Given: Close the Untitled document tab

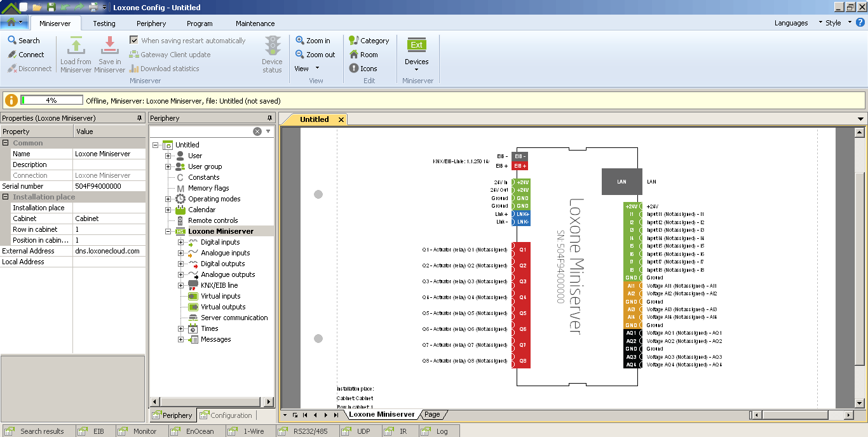Looking at the screenshot, I should tap(341, 119).
